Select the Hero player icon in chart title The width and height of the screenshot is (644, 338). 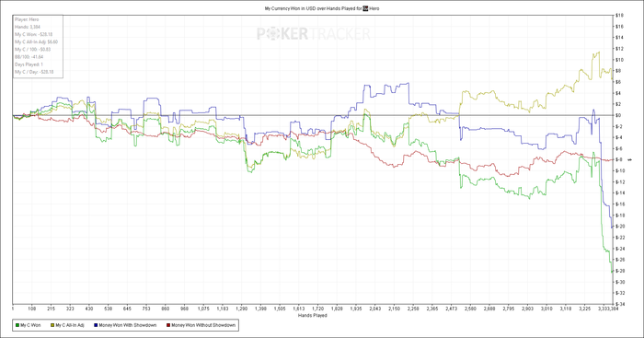tap(365, 8)
